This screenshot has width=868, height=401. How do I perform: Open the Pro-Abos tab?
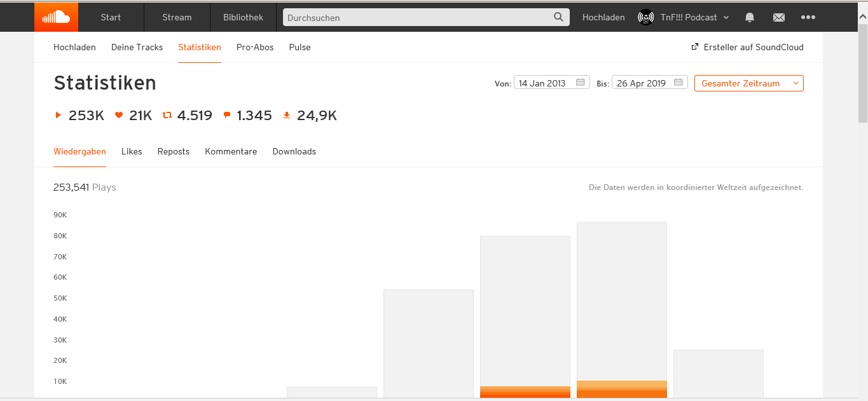tap(255, 47)
